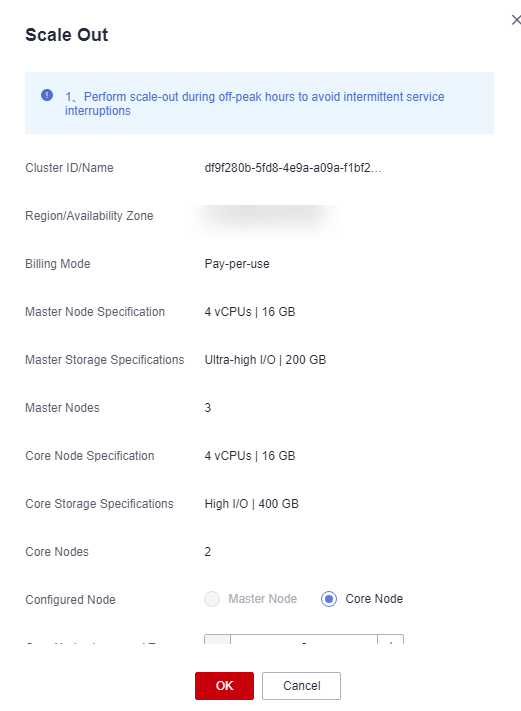Click the Scale Out dialog title
521x711 pixels.
click(x=67, y=35)
